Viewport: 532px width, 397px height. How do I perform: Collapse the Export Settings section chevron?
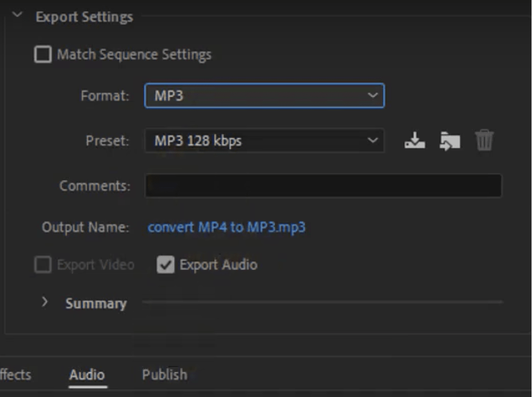17,15
